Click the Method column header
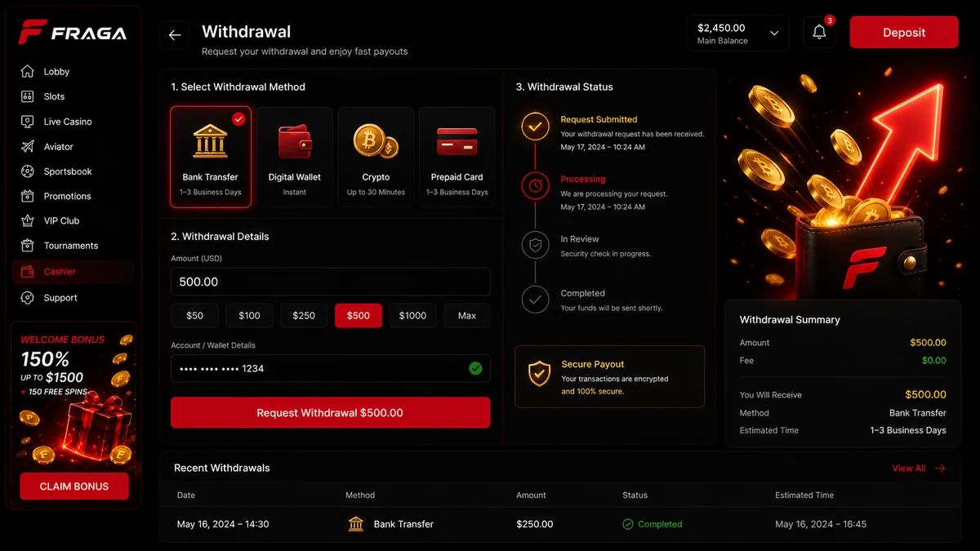980x551 pixels. click(x=360, y=495)
